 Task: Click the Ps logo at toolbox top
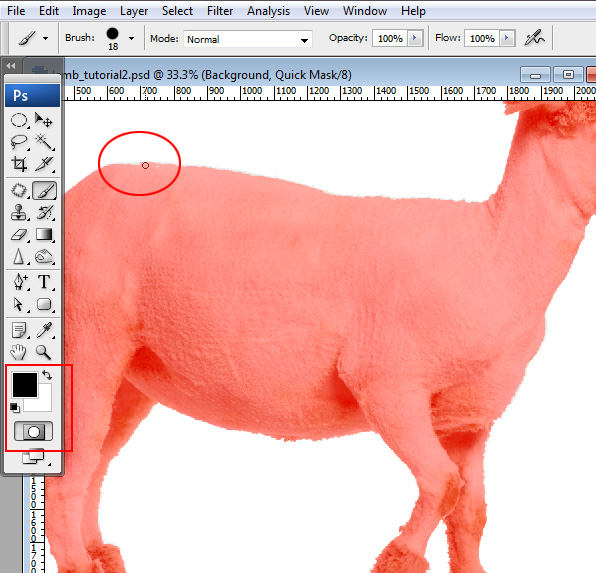[32, 95]
